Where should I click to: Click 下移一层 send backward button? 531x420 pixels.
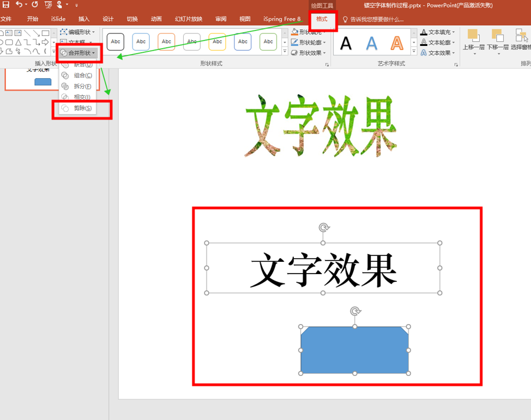tap(498, 42)
